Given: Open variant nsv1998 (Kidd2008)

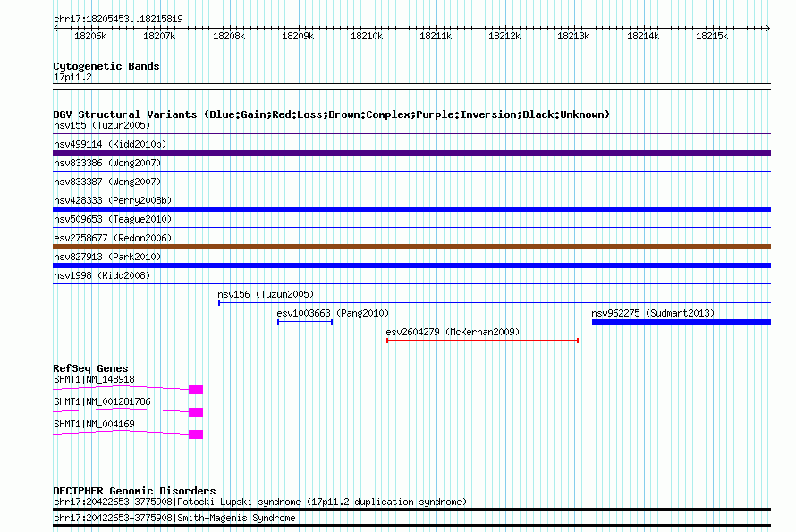Looking at the screenshot, I should [102, 275].
